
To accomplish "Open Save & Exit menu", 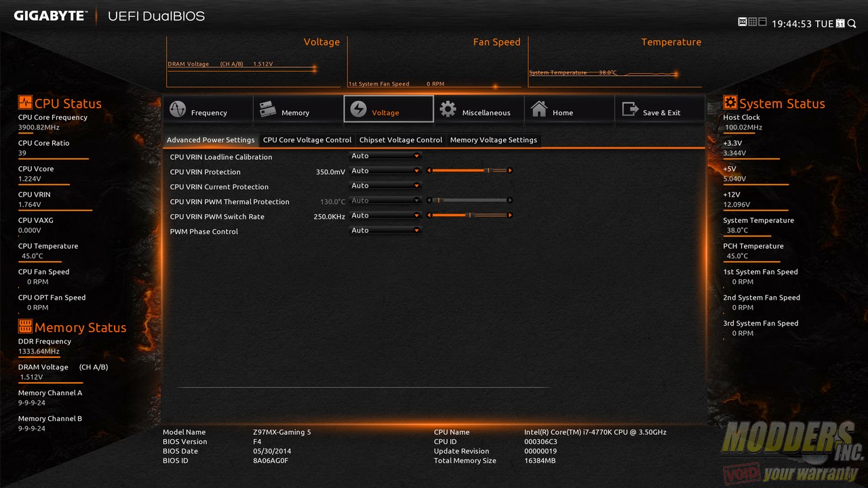I will click(660, 109).
